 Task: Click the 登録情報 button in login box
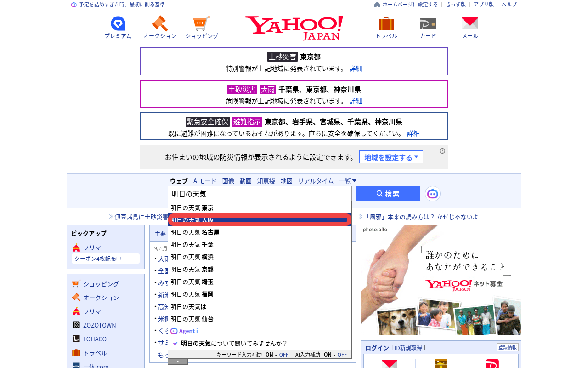[508, 347]
